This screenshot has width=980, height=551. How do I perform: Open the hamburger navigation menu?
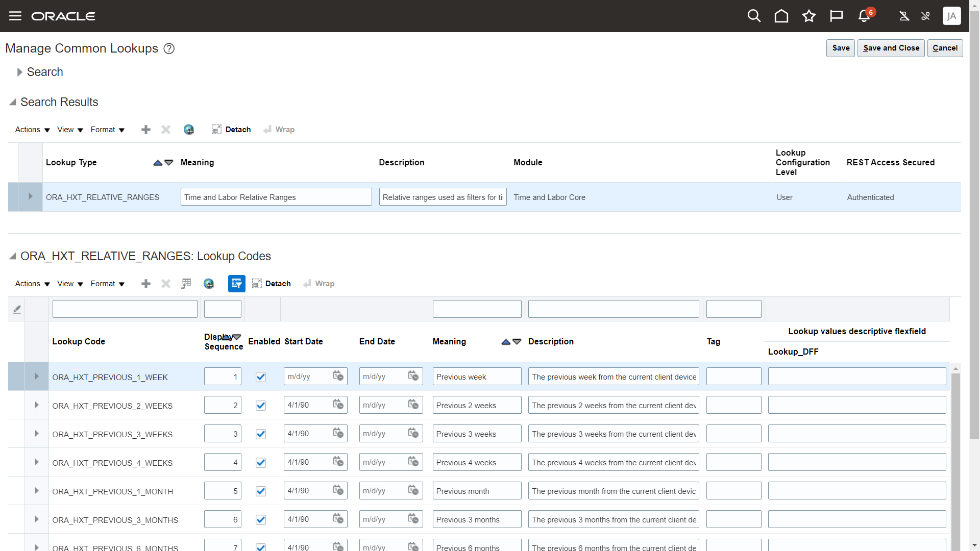click(15, 16)
